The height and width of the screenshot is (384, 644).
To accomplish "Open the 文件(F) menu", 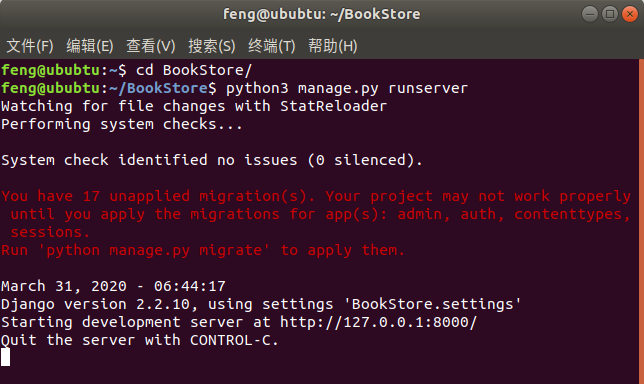I will [x=30, y=46].
